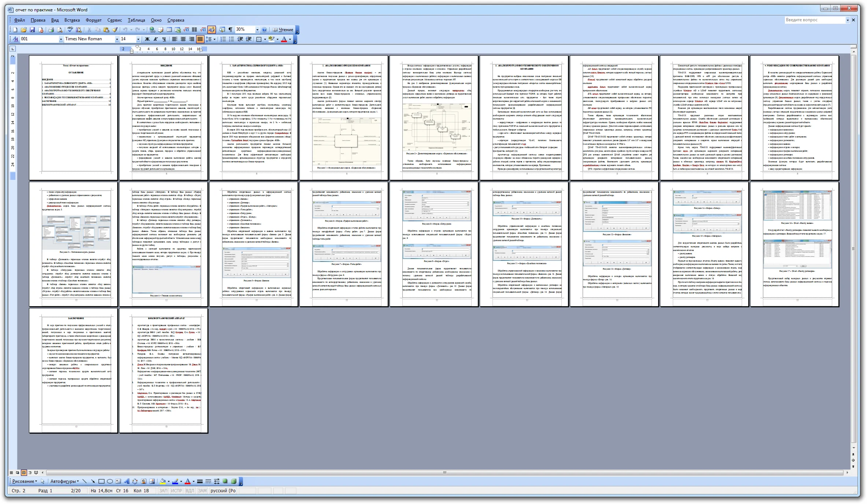Open the Вставка menu
The height and width of the screenshot is (504, 867).
72,20
